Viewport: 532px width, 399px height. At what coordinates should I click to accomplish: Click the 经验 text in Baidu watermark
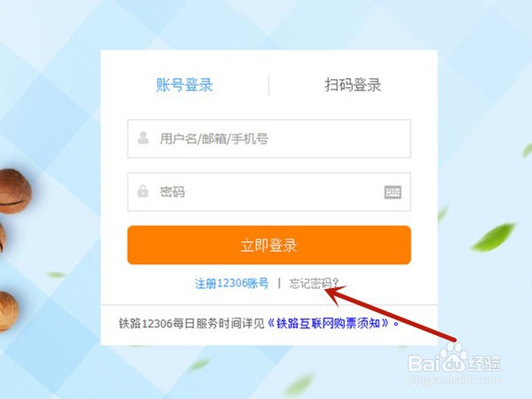[484, 363]
